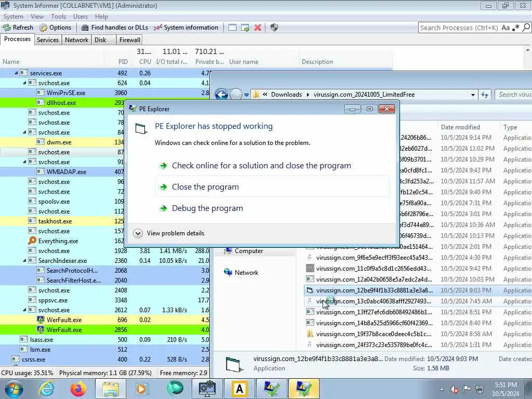Click the Refresh toolbar button

pyautogui.click(x=18, y=28)
